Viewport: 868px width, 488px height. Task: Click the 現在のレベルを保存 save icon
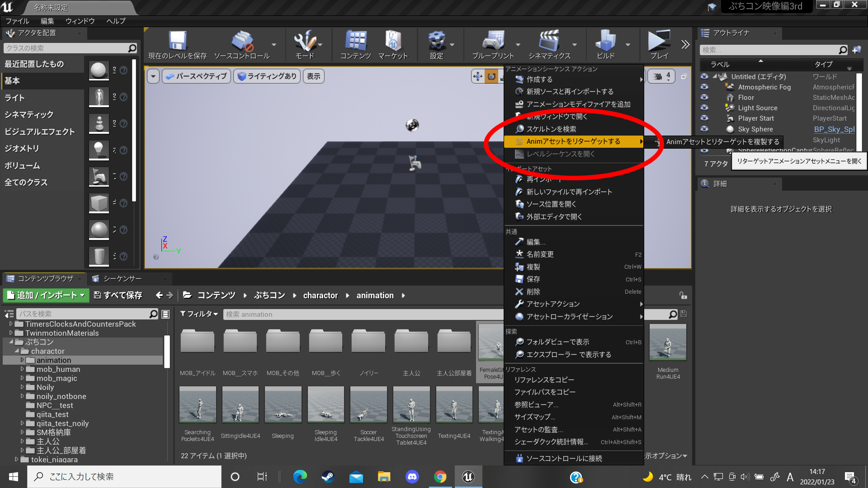pyautogui.click(x=177, y=41)
